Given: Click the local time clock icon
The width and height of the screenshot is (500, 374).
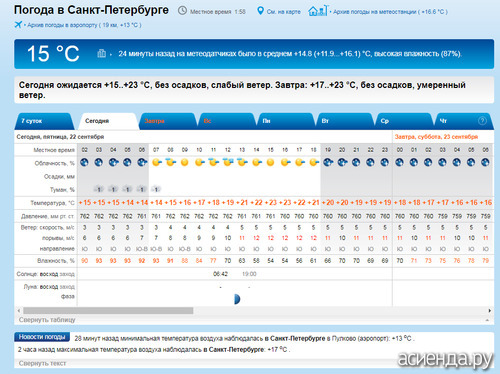Looking at the screenshot, I should click(182, 11).
